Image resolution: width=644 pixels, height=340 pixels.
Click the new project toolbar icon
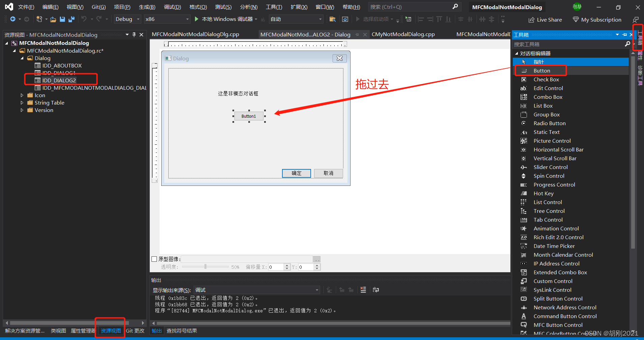[x=39, y=19]
